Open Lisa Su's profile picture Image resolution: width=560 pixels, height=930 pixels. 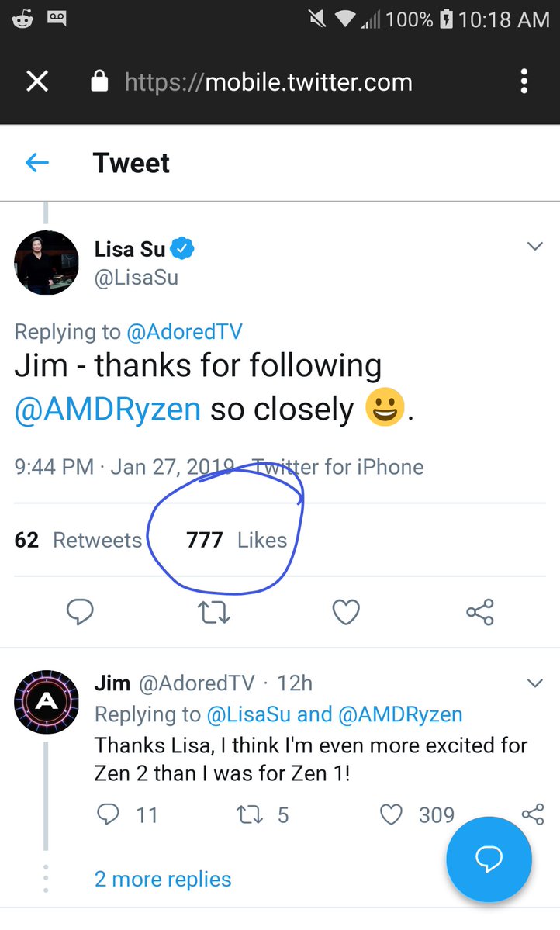[x=47, y=263]
